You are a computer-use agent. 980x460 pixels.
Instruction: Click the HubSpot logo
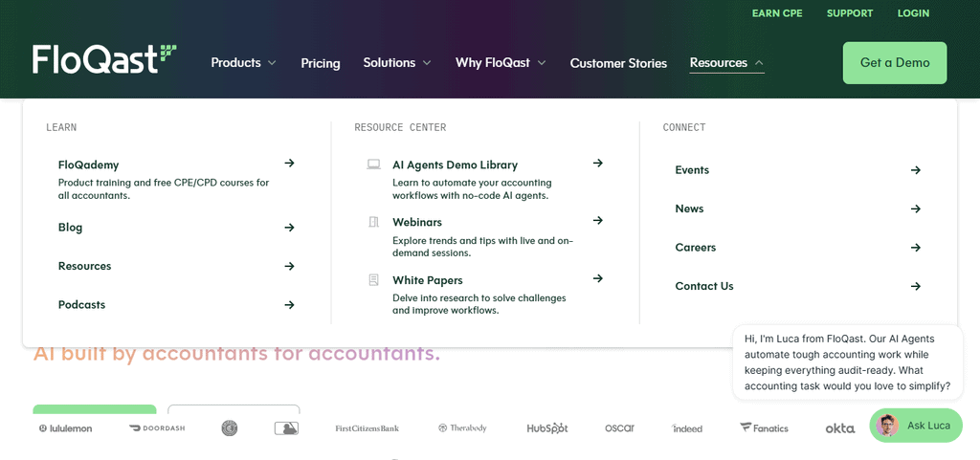547,428
